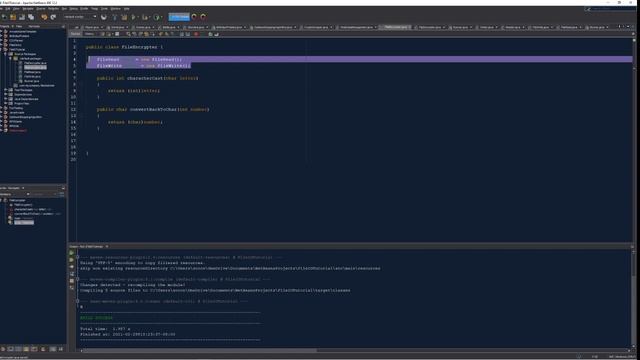Build the project with the hammer icon

click(115, 17)
